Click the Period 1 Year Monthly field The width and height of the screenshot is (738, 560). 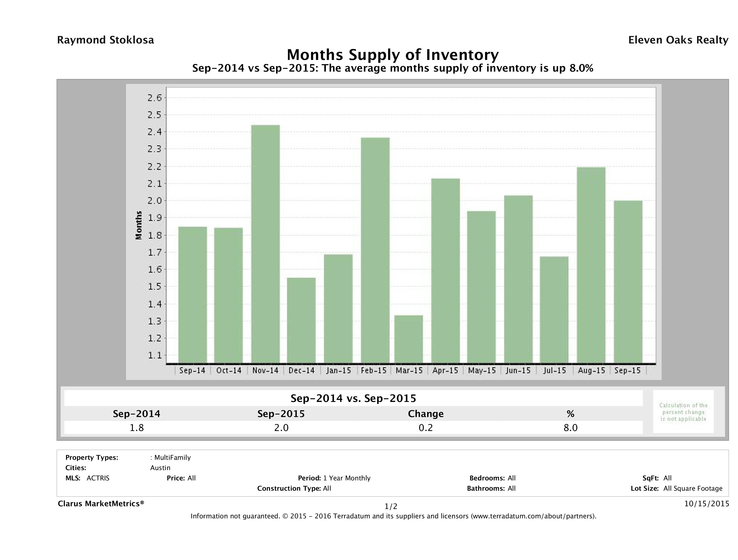(334, 478)
